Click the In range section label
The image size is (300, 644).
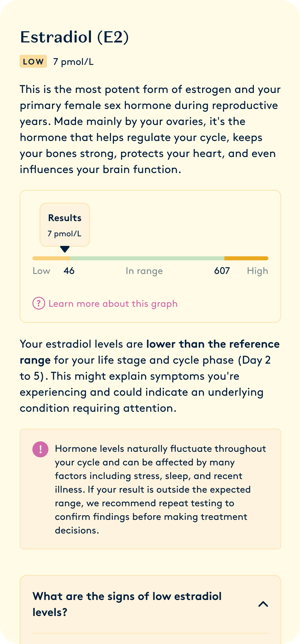(144, 270)
